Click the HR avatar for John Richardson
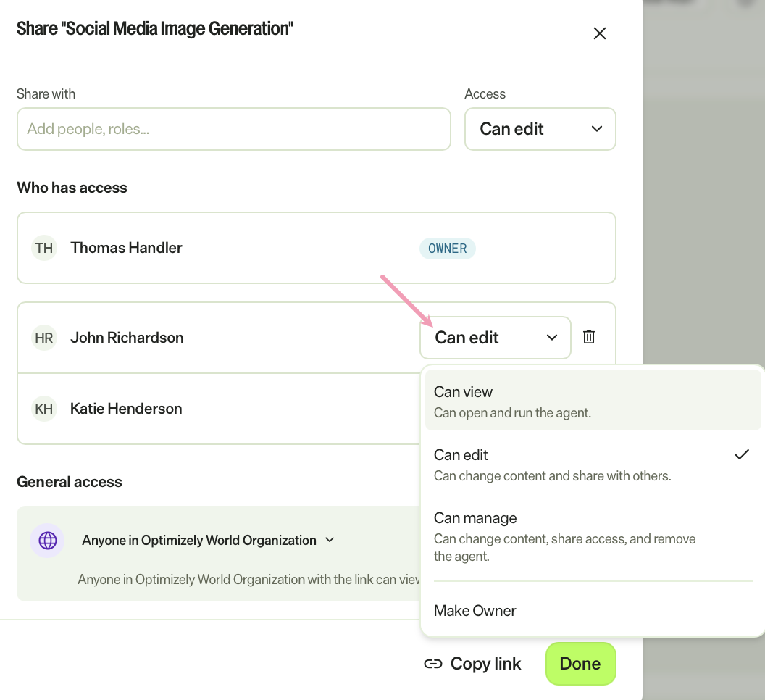The height and width of the screenshot is (700, 765). [x=44, y=338]
